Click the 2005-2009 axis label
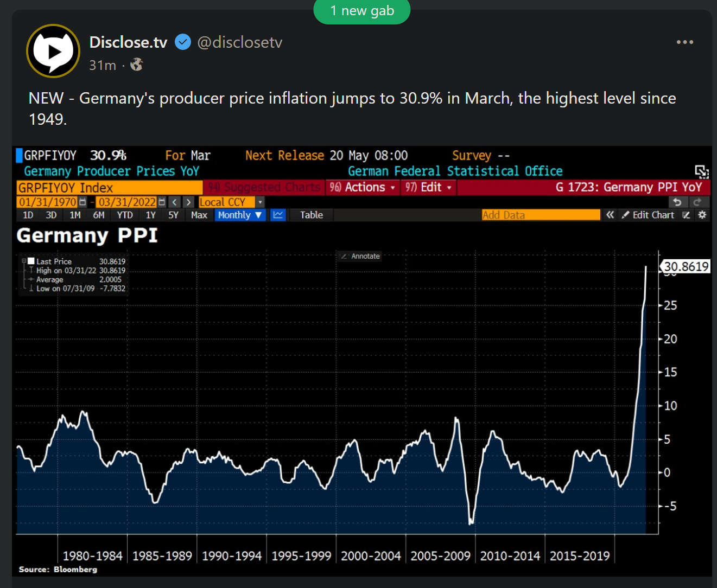The image size is (717, 588). [x=441, y=556]
